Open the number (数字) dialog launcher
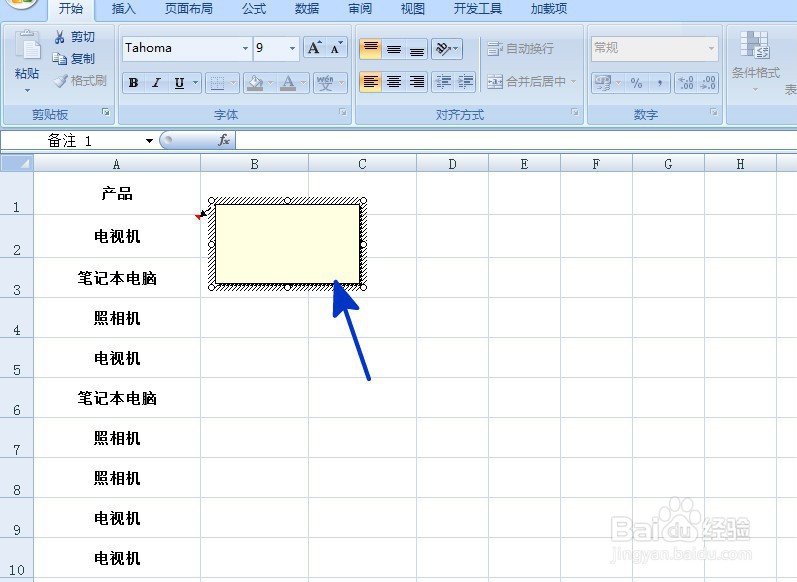 (x=714, y=112)
